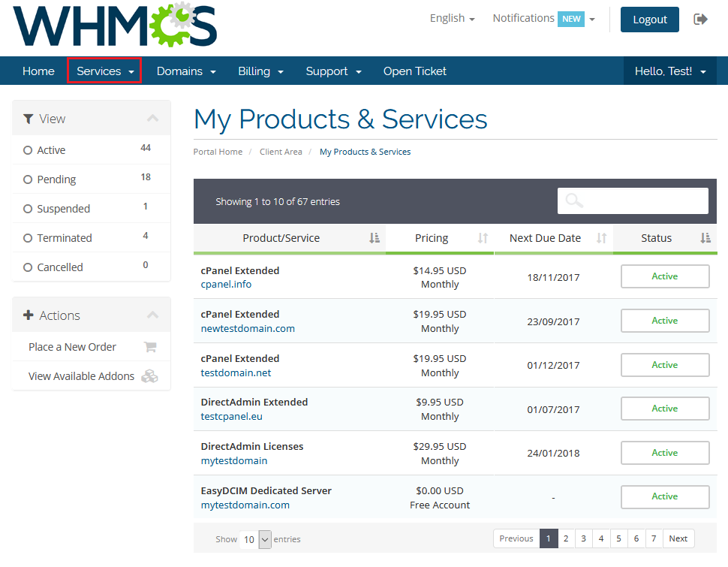Sort by Pricing column sort icon
This screenshot has height=567, width=728.
coord(483,238)
